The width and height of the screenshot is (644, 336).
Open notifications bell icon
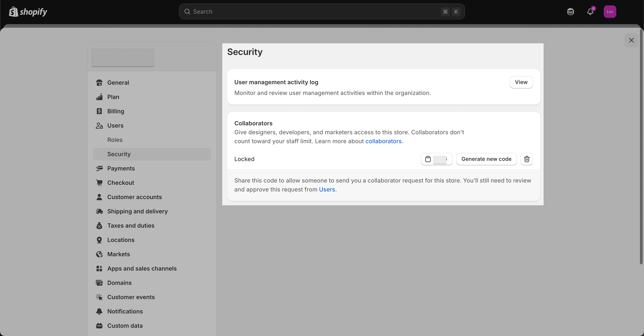pos(590,11)
